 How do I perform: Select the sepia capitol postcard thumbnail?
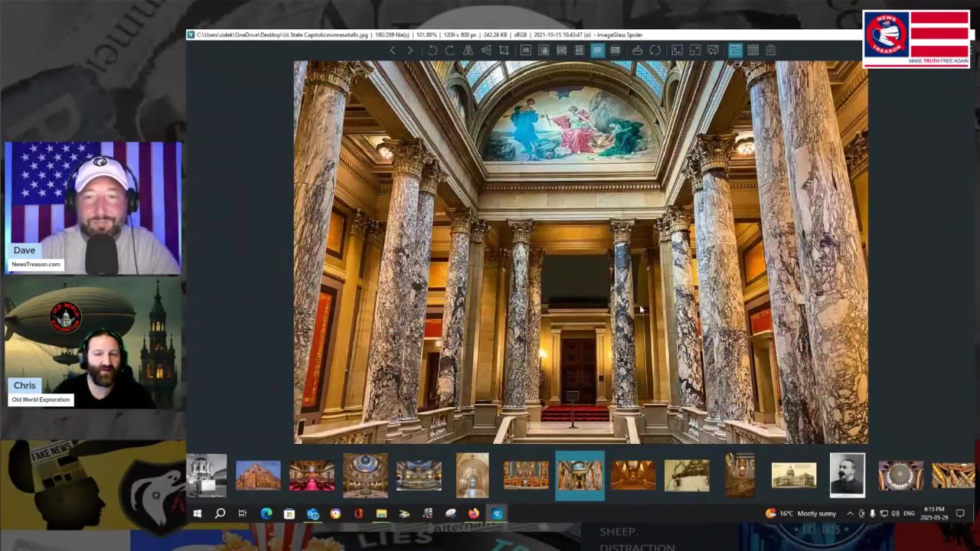[x=794, y=475]
